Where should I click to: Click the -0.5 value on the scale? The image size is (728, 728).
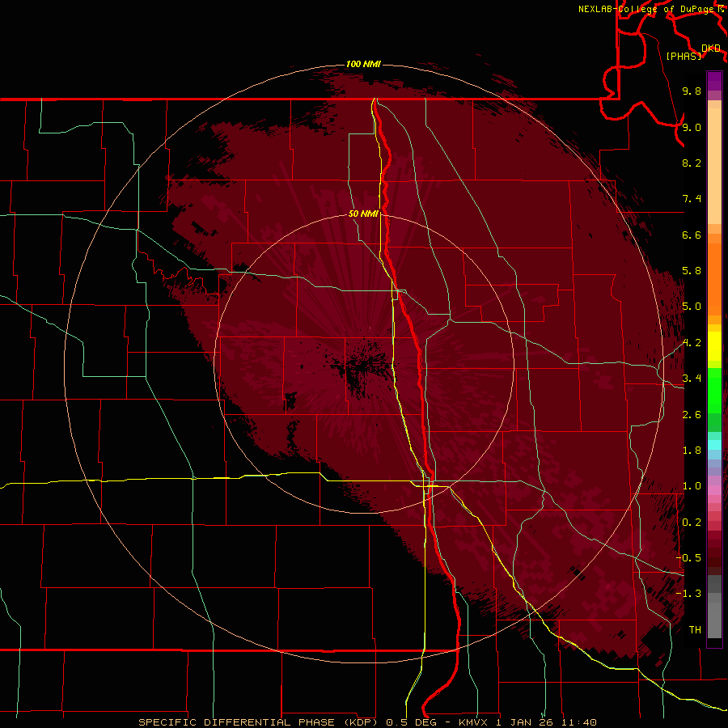point(688,558)
